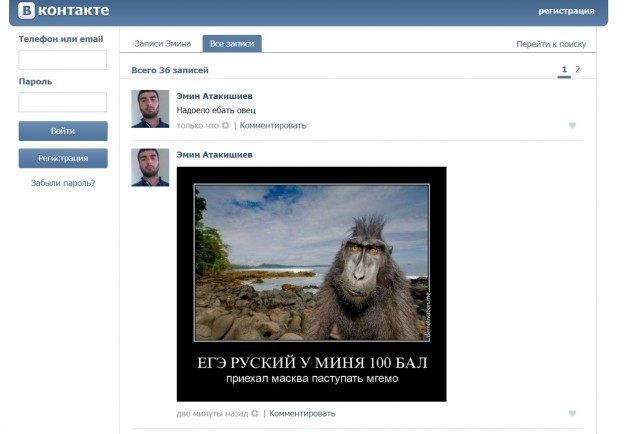Click the "две минуты назад" timestamp
The width and height of the screenshot is (640, 434).
[x=212, y=413]
